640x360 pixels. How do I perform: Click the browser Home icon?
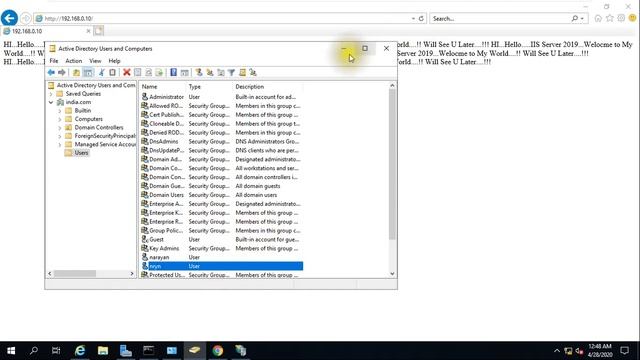click(598, 18)
